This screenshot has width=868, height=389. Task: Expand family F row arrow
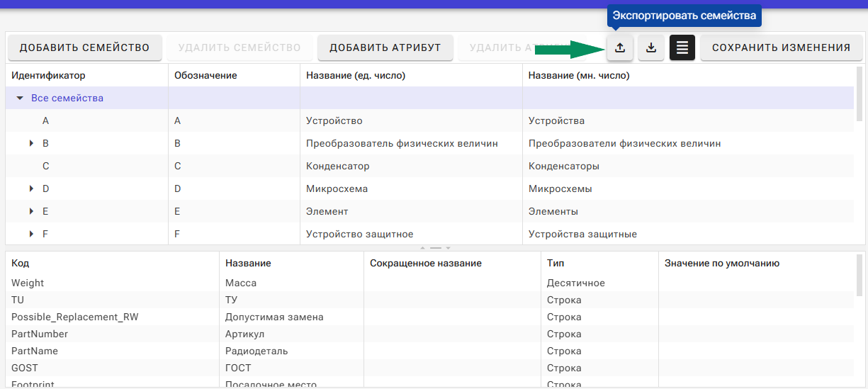click(x=32, y=235)
